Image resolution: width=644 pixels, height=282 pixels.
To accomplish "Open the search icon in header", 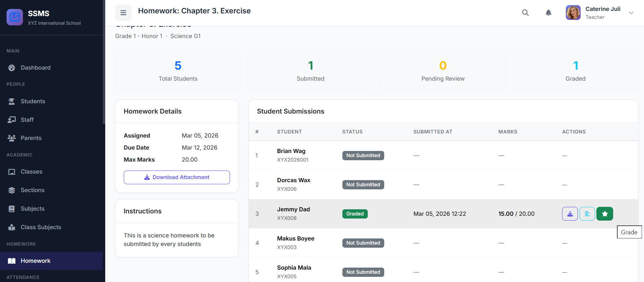I will click(525, 13).
